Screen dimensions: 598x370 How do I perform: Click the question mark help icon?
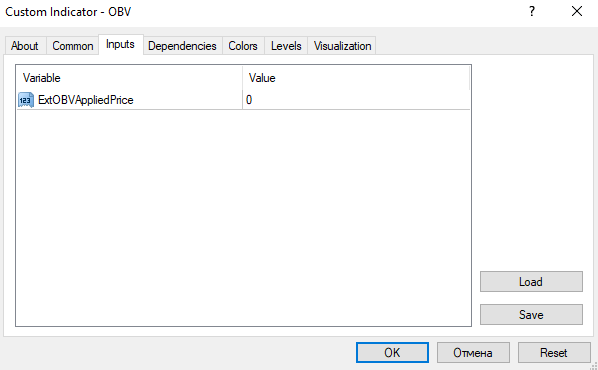pos(532,12)
